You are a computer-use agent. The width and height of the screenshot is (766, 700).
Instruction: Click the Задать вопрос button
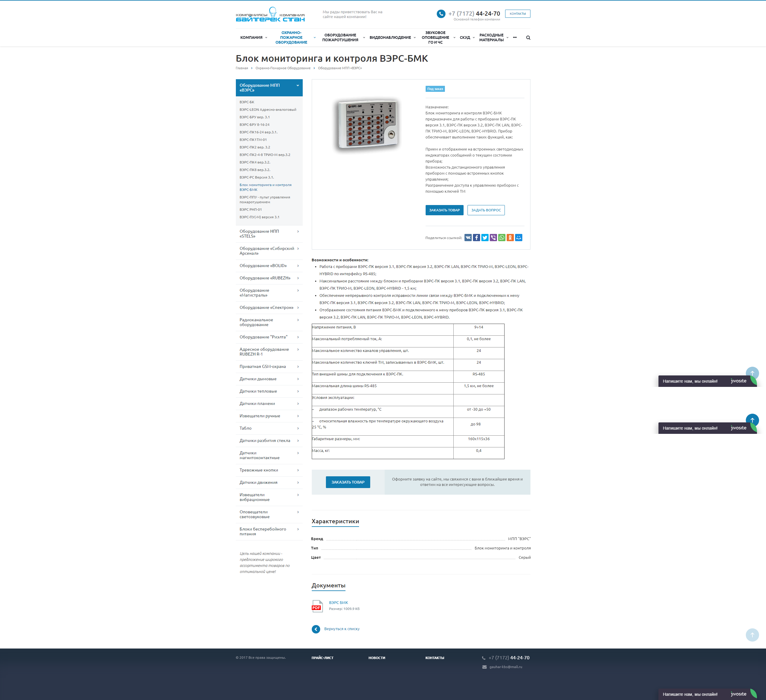point(486,210)
